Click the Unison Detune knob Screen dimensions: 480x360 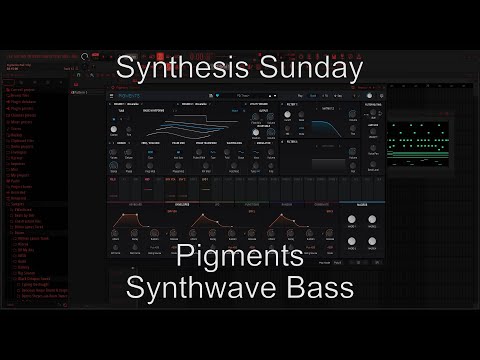pos(128,152)
